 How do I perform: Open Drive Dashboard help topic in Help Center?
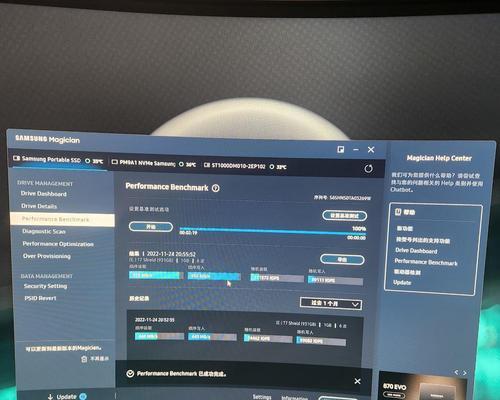point(416,251)
